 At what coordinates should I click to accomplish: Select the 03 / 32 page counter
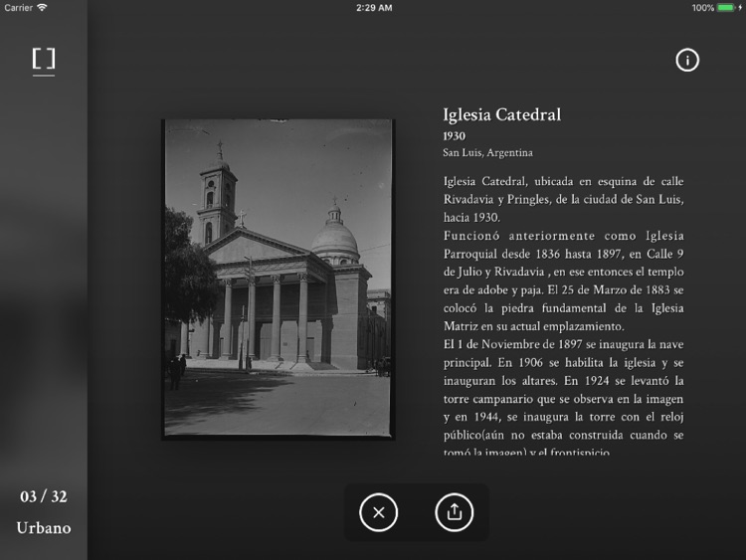[x=44, y=496]
